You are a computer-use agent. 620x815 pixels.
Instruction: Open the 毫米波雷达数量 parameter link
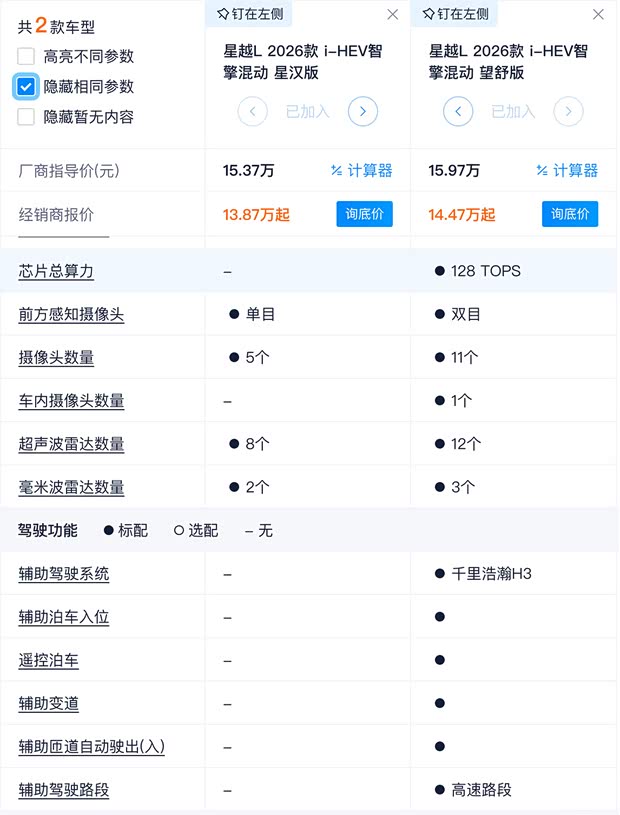[x=71, y=488]
